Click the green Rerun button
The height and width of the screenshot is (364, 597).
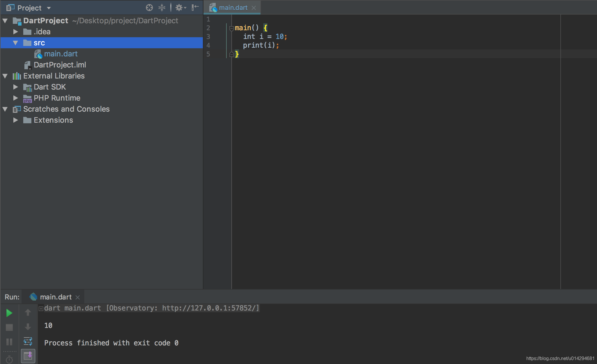pyautogui.click(x=9, y=313)
